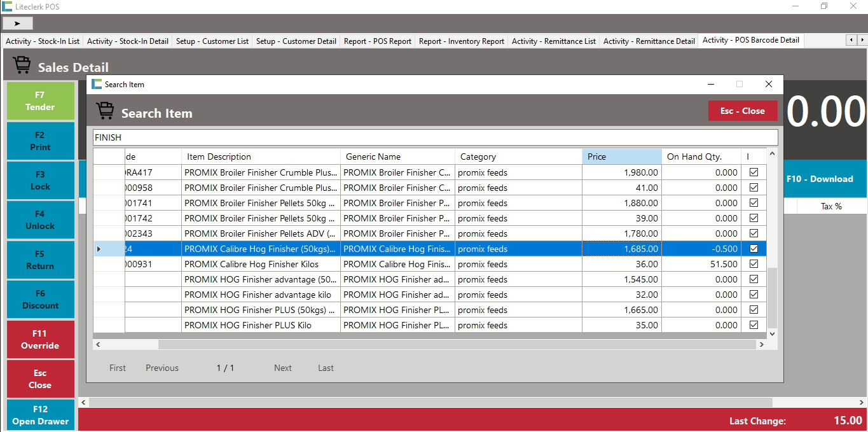
Task: Toggle checkbox for the 39.00 price row
Action: pos(754,218)
